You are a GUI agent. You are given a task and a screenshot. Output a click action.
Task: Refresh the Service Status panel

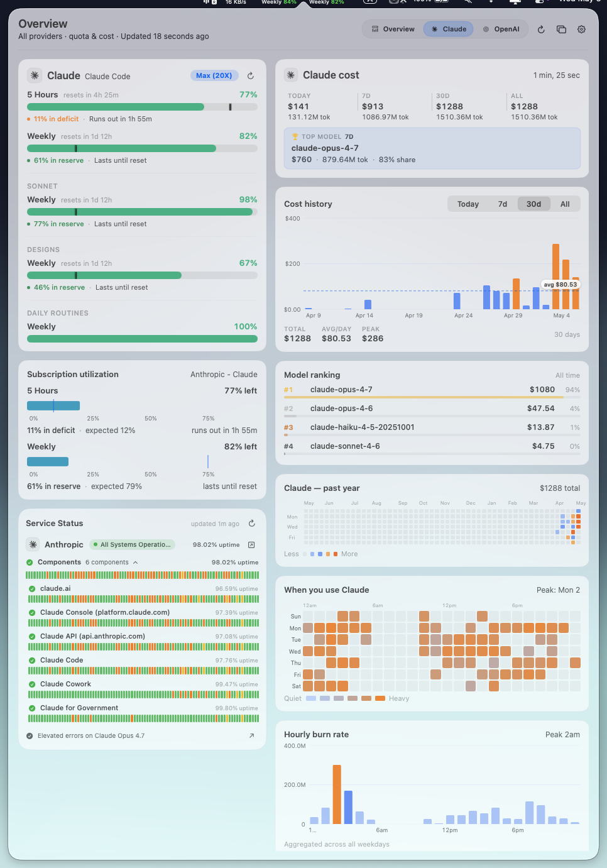pos(252,524)
